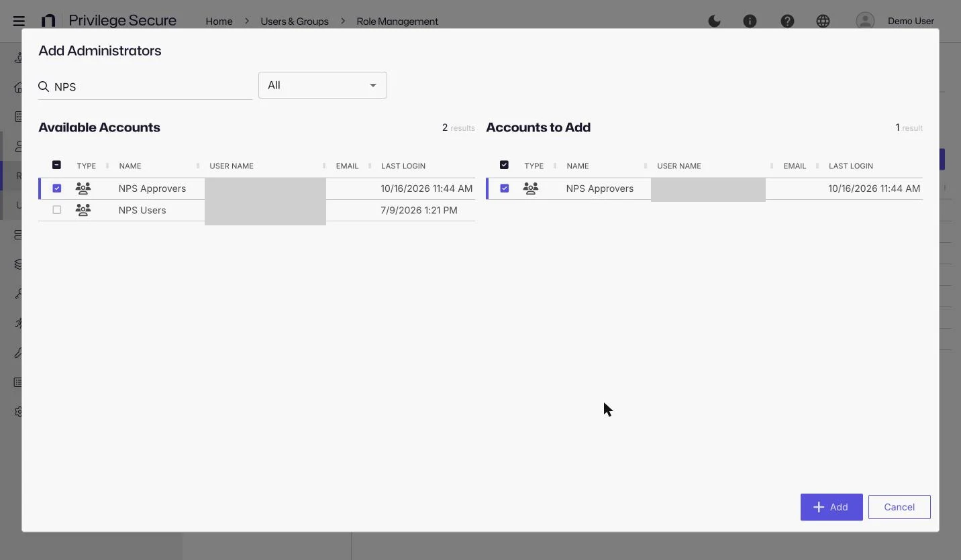Viewport: 961px width, 560px height.
Task: Click the settings gear sidebar icon
Action: click(19, 412)
